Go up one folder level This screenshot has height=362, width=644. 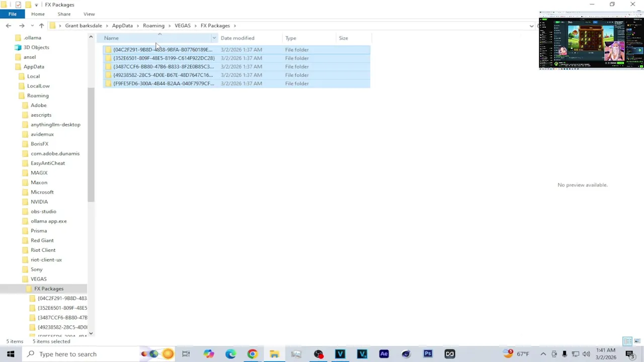pyautogui.click(x=41, y=26)
